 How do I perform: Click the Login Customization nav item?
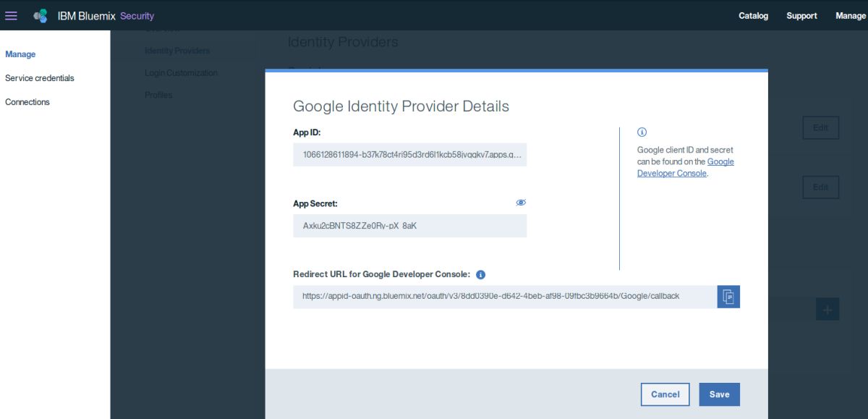(x=181, y=73)
